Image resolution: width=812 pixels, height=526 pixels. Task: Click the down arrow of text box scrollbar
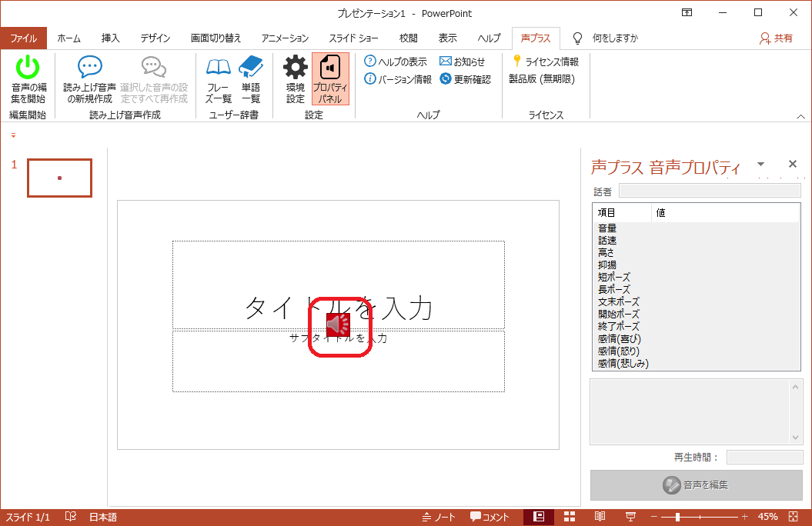click(795, 438)
